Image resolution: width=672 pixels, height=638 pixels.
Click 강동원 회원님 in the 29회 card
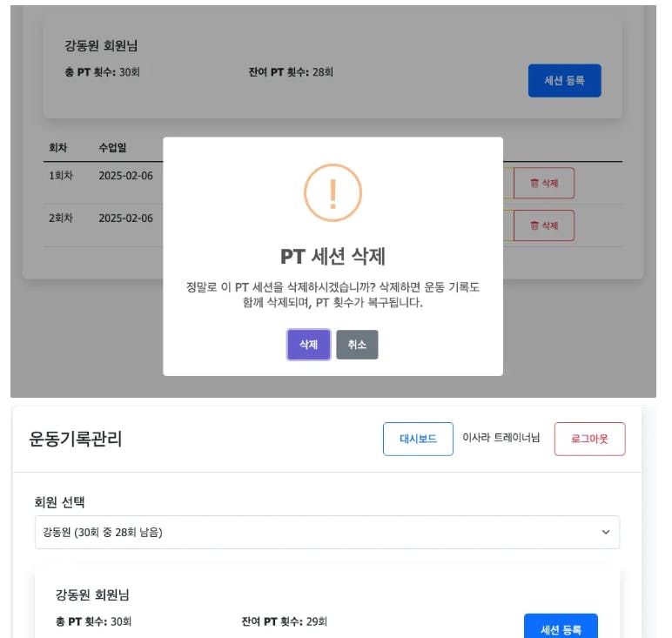pos(92,595)
